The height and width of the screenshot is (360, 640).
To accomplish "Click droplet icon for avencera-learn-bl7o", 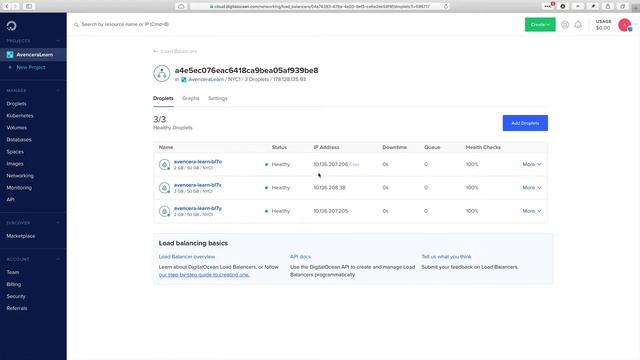I will (164, 164).
